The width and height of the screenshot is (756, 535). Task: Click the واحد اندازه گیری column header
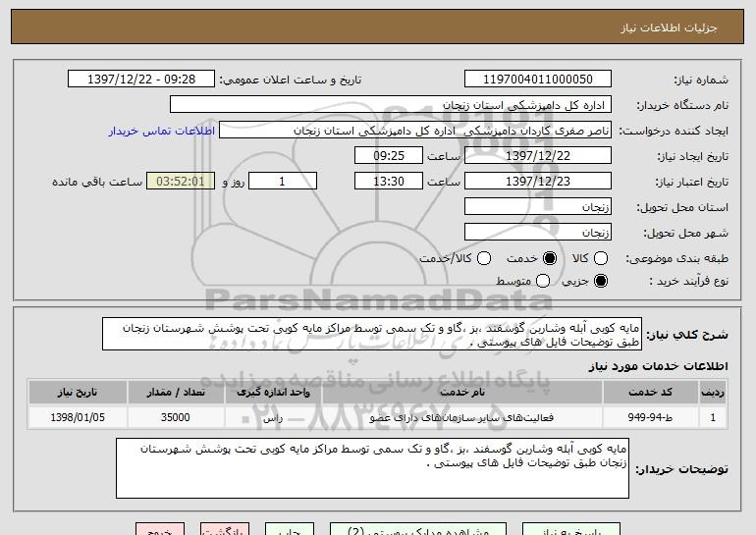coord(273,393)
